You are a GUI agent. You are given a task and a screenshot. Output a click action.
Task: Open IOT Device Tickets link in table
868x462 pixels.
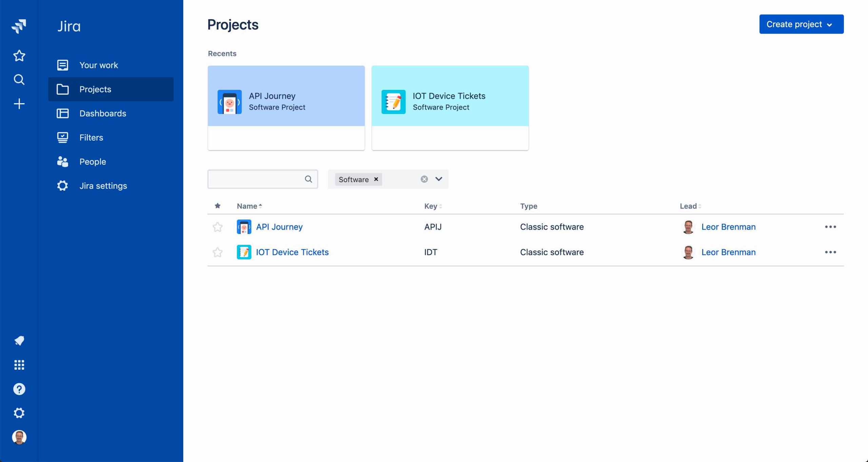tap(292, 252)
